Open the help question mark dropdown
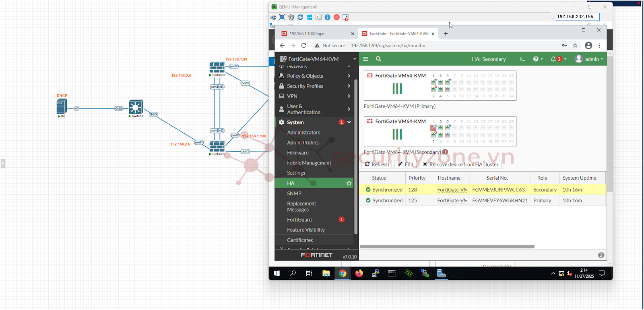The height and width of the screenshot is (310, 644). (x=538, y=59)
